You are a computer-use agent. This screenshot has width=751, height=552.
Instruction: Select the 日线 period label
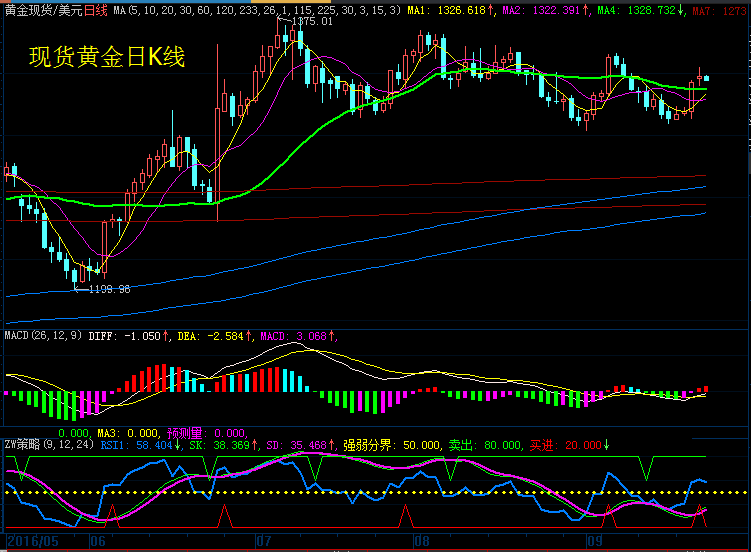96,9
